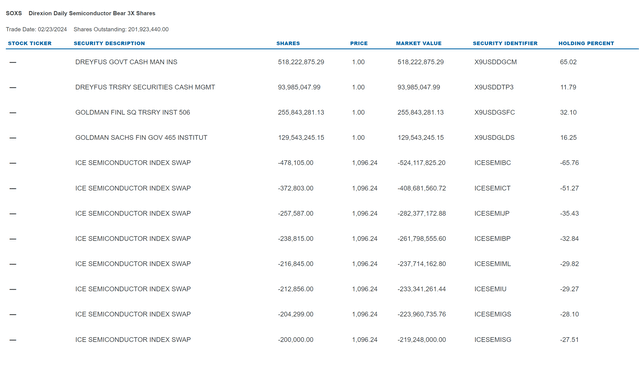Click market value -282,377,172.88

tap(422, 213)
